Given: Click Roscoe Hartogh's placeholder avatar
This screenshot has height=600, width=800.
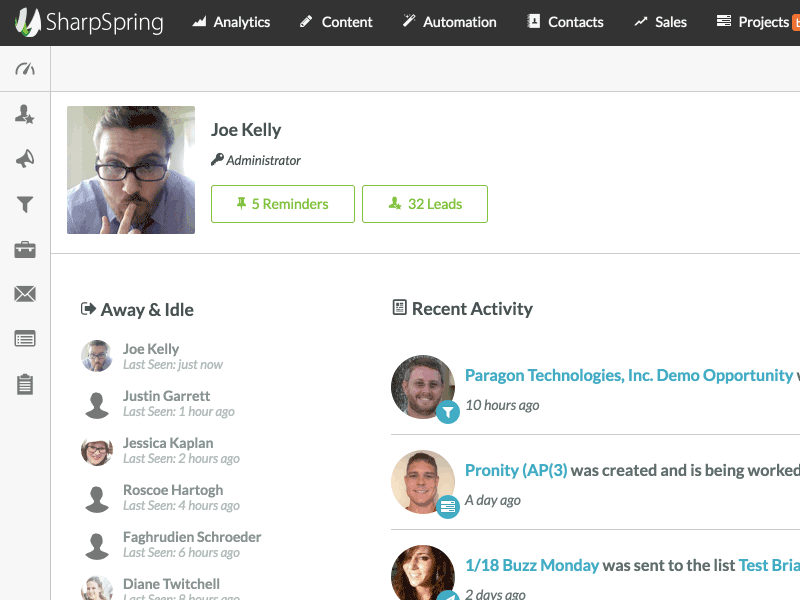Looking at the screenshot, I should pyautogui.click(x=97, y=498).
